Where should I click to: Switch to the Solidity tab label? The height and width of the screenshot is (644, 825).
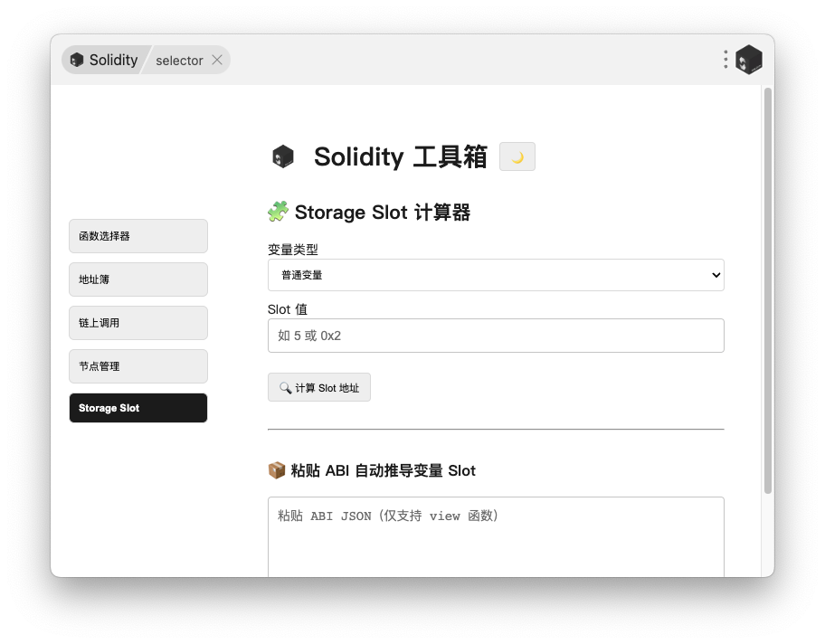point(113,61)
